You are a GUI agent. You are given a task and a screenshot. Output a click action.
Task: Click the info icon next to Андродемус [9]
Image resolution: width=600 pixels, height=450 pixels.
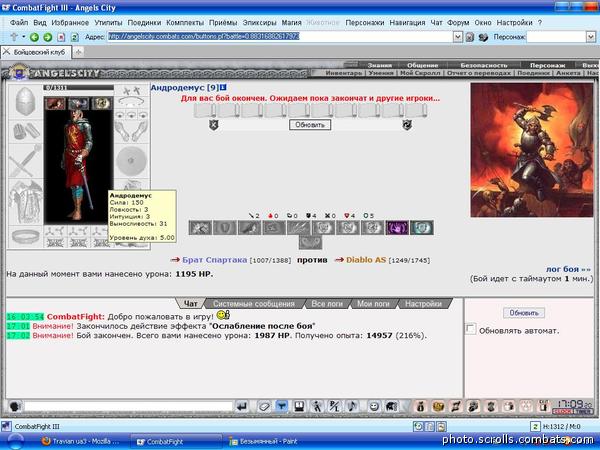coord(223,88)
